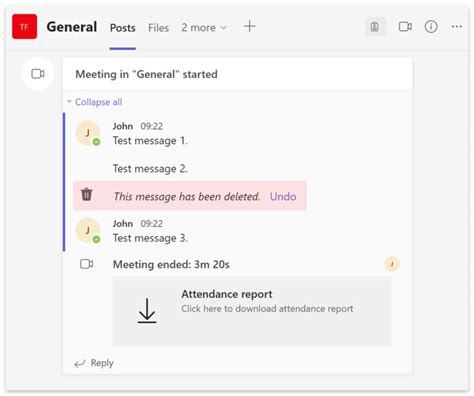
Task: Open channel info icon
Action: pos(431,27)
